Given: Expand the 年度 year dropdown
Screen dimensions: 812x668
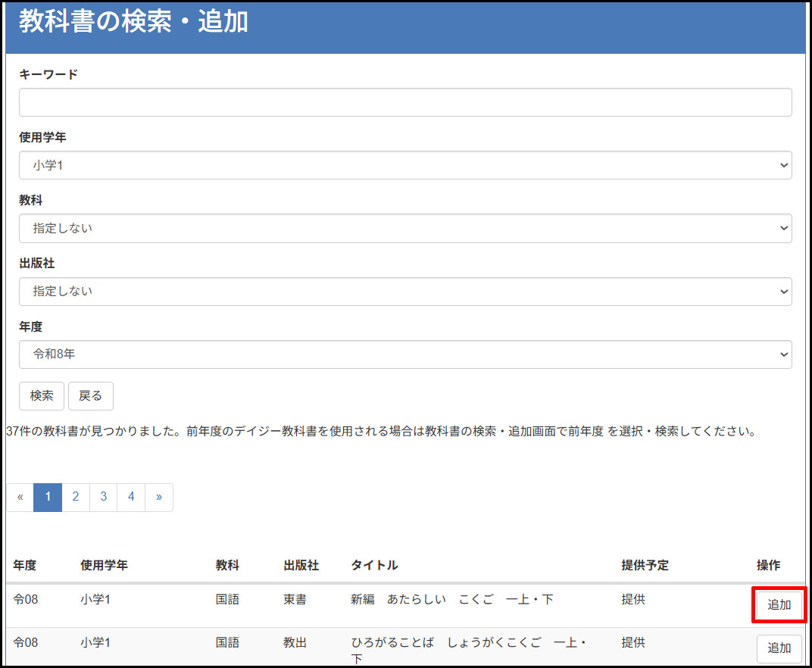Looking at the screenshot, I should click(x=406, y=354).
